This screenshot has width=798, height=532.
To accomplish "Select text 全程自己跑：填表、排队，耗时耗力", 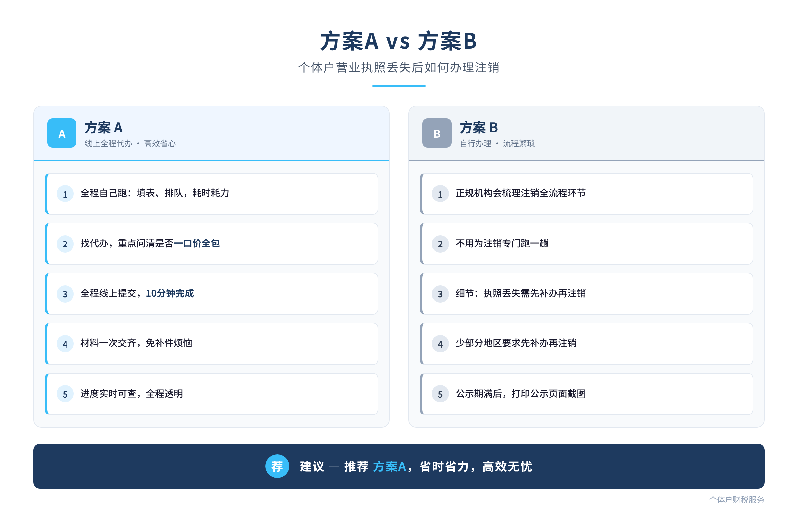I will click(155, 193).
